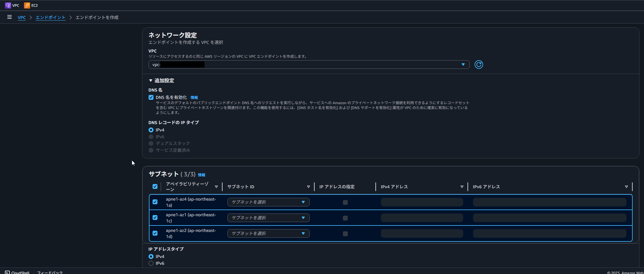Viewport: 644px width, 274px height.
Task: Go to エンドポイント breadcrumb link
Action: click(50, 18)
